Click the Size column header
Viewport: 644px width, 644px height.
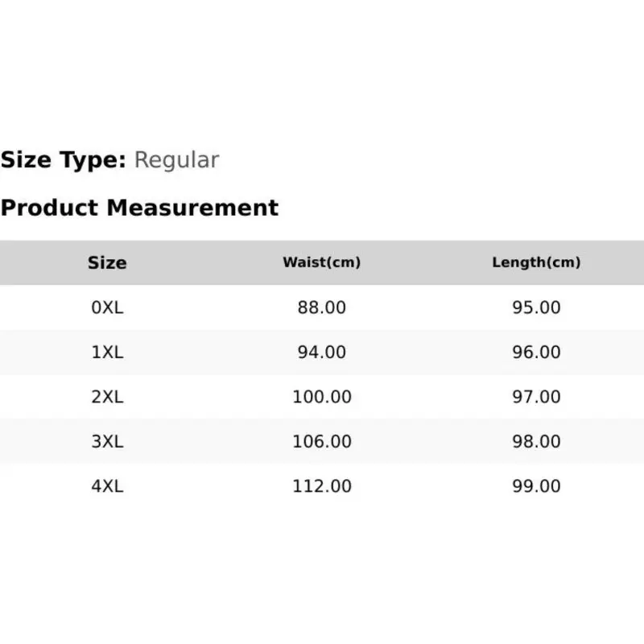click(107, 263)
